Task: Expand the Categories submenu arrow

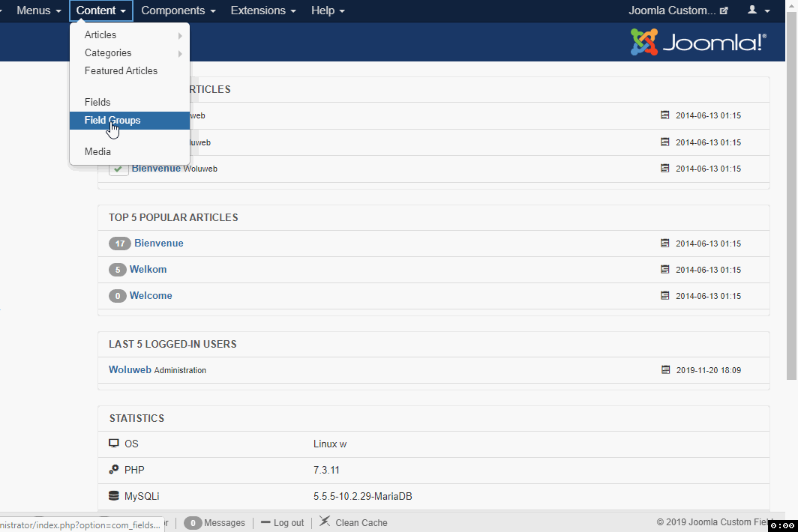Action: click(x=180, y=53)
